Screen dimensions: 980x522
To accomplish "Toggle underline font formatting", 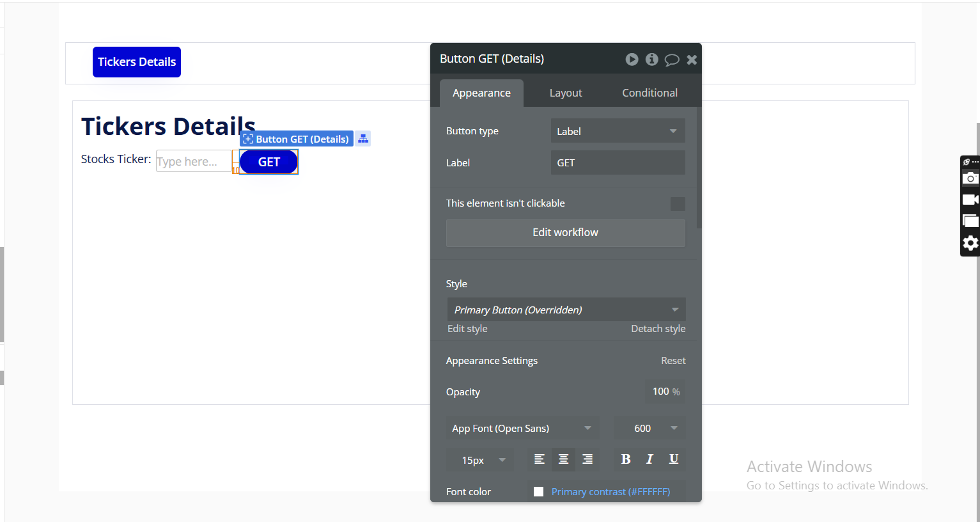I will 674,459.
